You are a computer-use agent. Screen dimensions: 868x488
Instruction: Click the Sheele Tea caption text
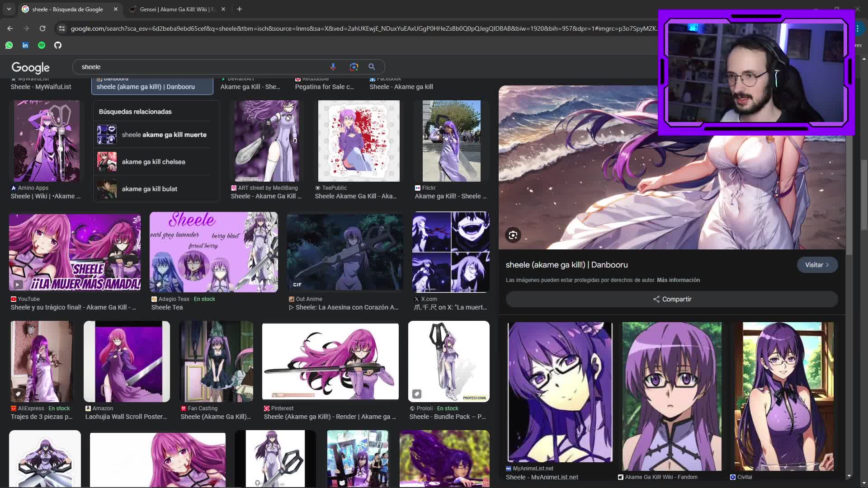click(167, 307)
